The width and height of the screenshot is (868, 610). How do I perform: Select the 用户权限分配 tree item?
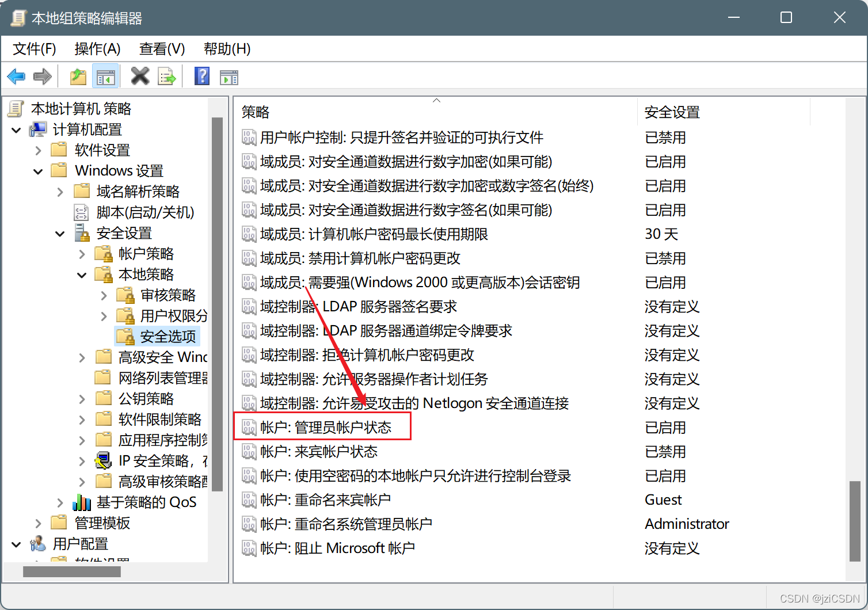point(174,316)
